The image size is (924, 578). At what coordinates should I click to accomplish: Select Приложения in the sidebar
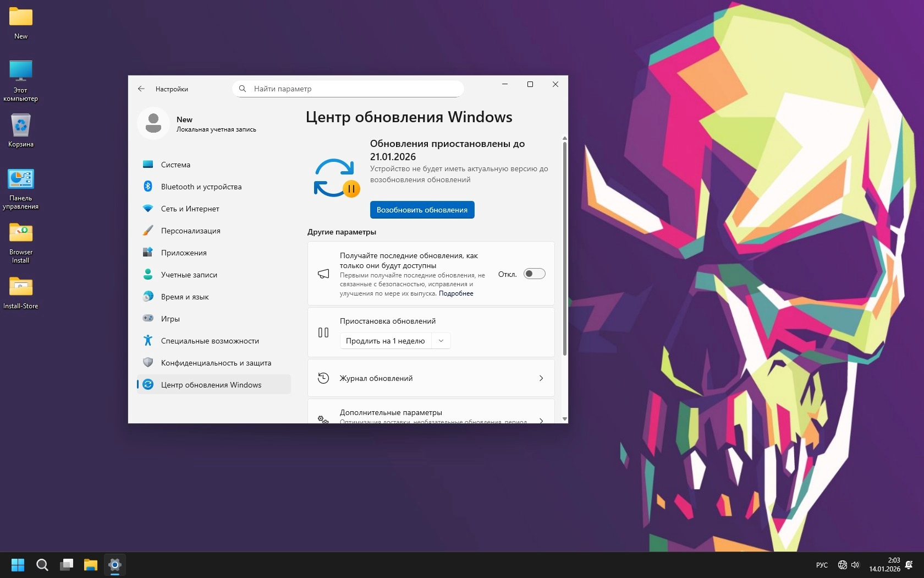[184, 253]
